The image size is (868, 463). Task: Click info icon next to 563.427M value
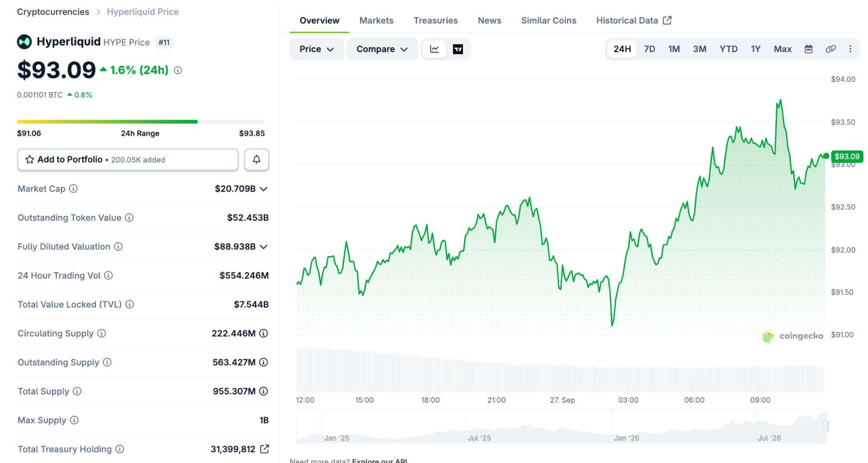point(264,362)
